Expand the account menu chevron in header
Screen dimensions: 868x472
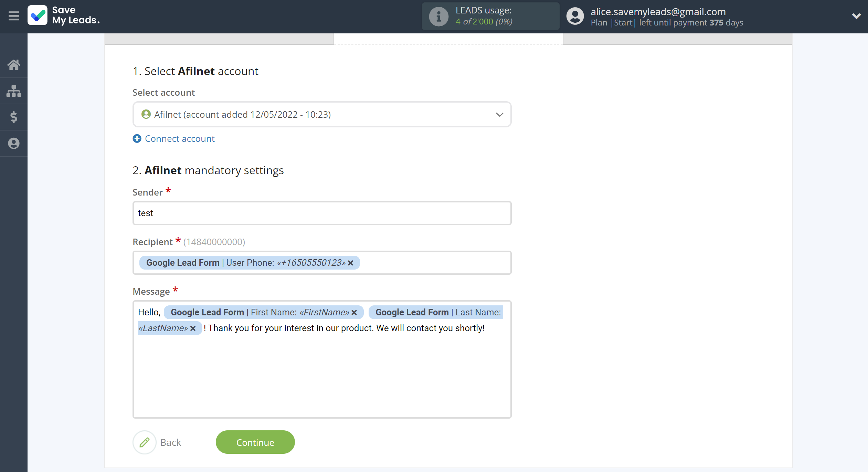(856, 16)
